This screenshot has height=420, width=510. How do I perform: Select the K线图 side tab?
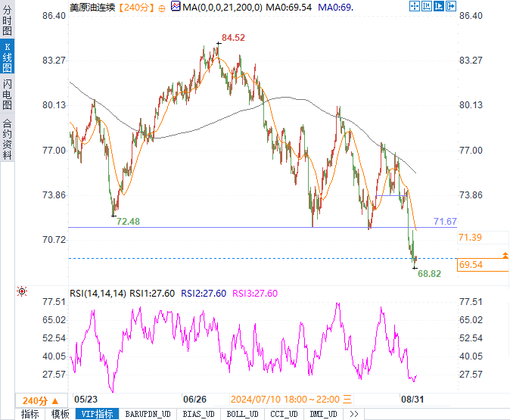pyautogui.click(x=7, y=58)
